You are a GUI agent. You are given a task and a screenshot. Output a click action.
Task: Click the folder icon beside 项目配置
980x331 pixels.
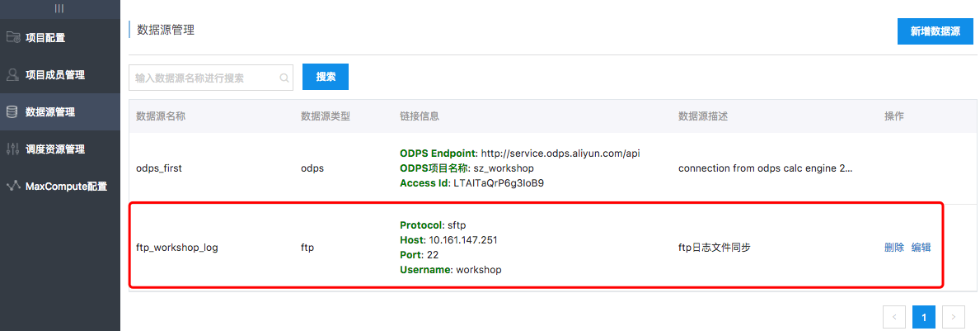[12, 37]
